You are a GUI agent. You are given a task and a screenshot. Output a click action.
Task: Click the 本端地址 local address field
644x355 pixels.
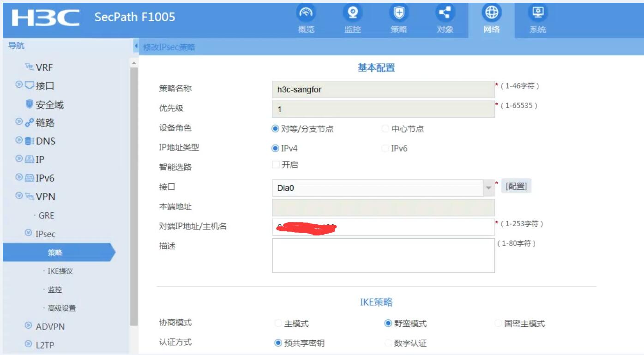pyautogui.click(x=383, y=207)
